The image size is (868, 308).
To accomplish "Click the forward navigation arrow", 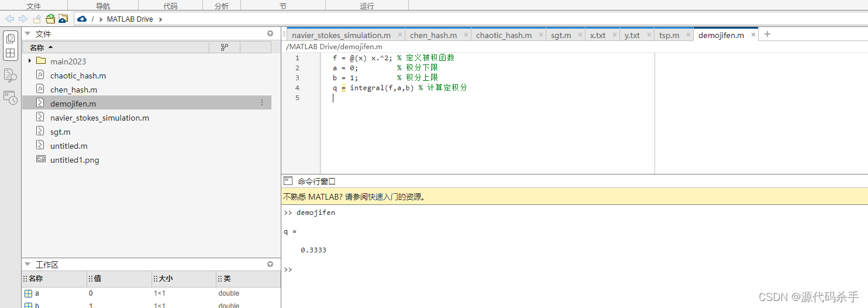I will pyautogui.click(x=23, y=19).
